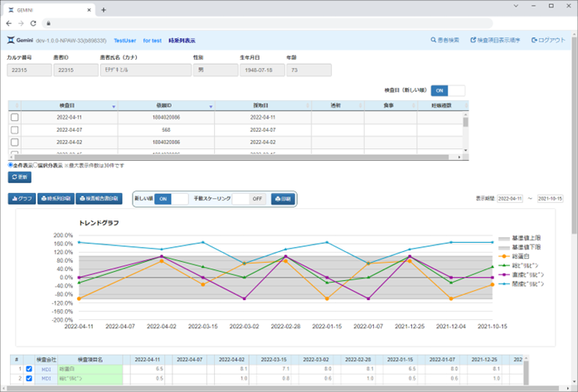Viewport: 578px width, 392px height.
Task: Sort by 妊娠週数 column arrow
Action: click(x=466, y=106)
